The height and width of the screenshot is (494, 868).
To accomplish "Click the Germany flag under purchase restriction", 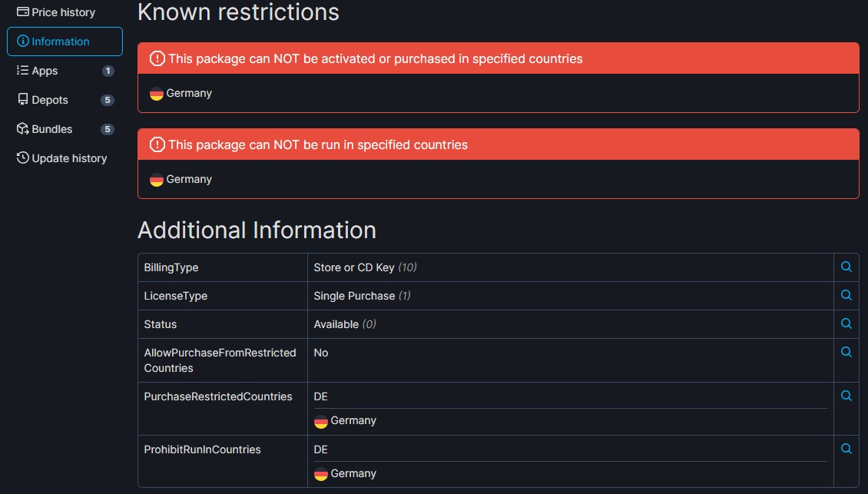I will coord(157,94).
